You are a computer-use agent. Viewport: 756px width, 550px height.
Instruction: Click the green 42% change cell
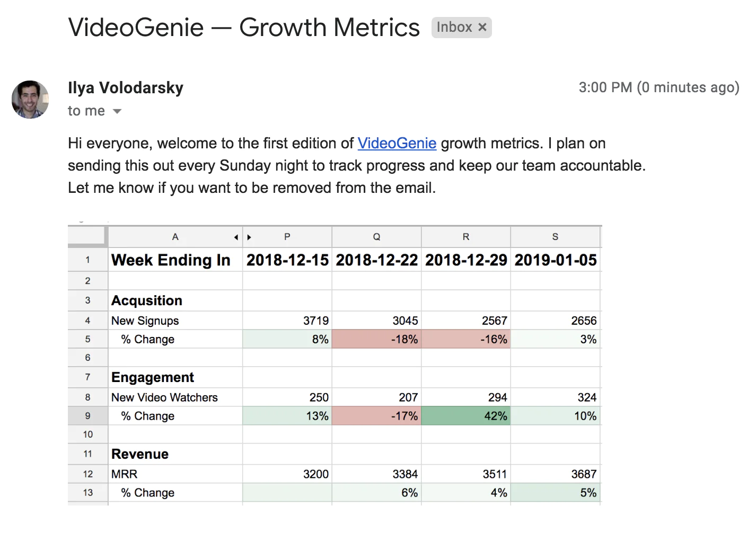[465, 416]
